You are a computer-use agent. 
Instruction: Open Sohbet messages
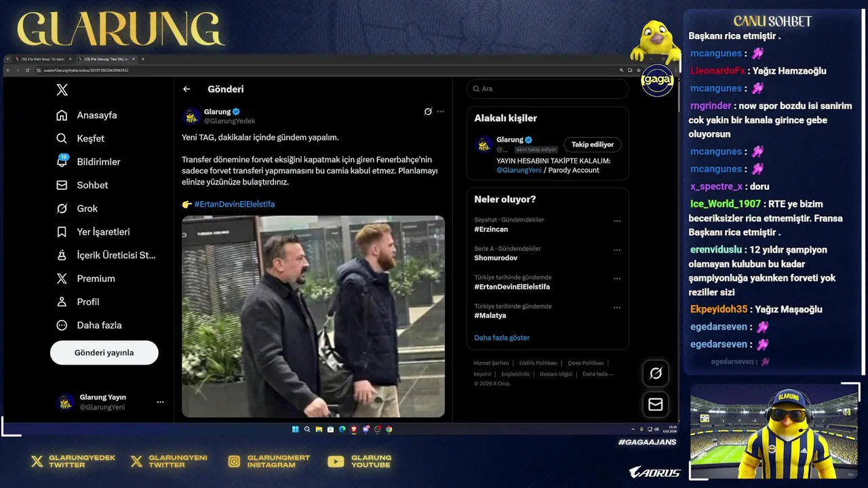[82, 185]
